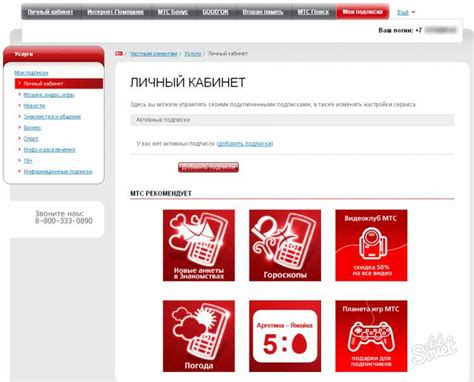Open the Планета игр МТС tile
This screenshot has width=474, height=382.
[371, 336]
